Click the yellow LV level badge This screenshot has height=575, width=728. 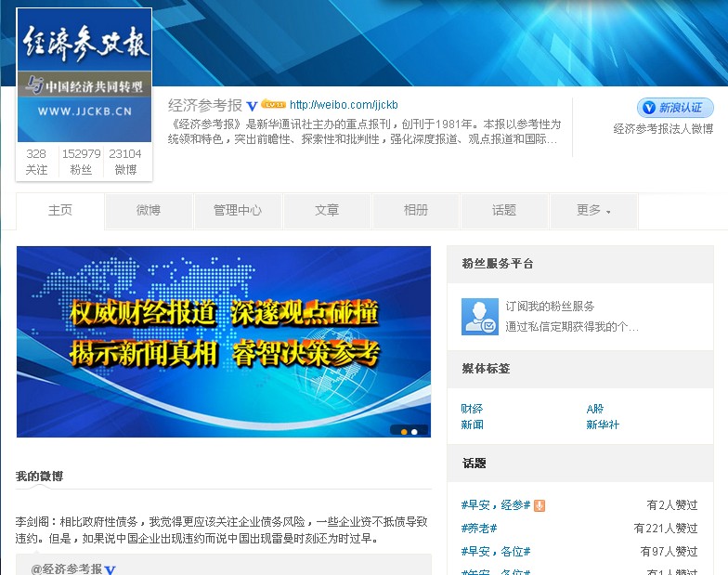coord(272,104)
